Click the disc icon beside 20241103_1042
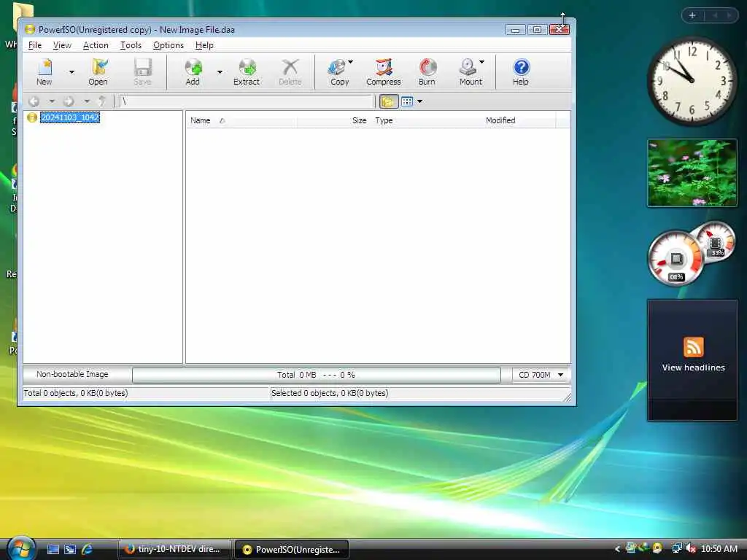The width and height of the screenshot is (747, 560). pos(32,117)
